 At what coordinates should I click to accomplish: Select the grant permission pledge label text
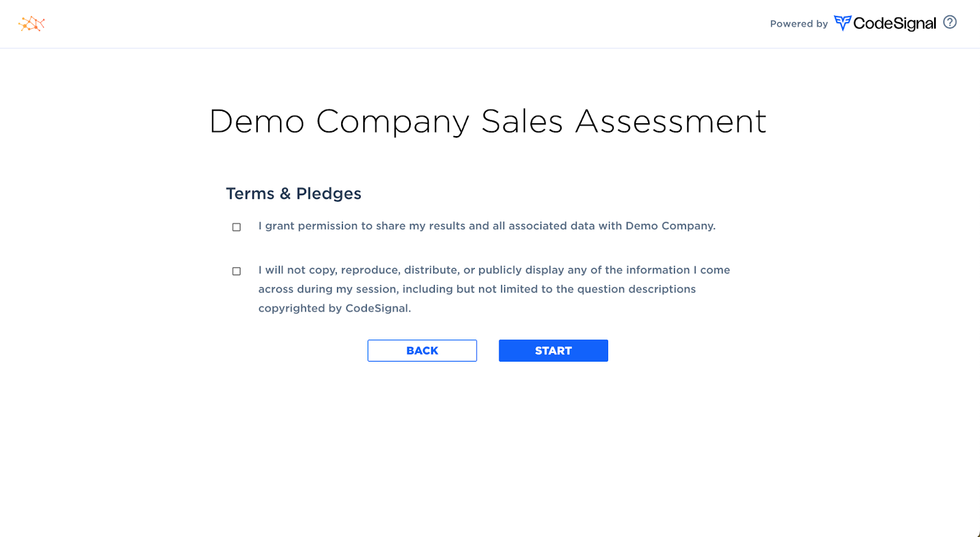[487, 226]
